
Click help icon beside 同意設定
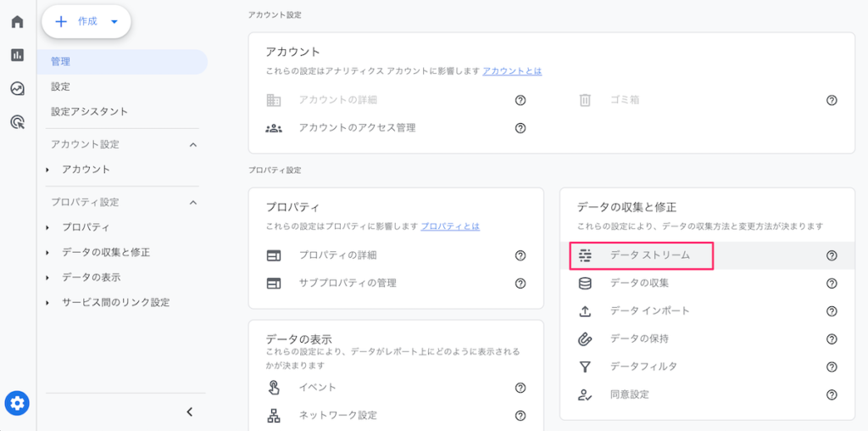pos(831,395)
